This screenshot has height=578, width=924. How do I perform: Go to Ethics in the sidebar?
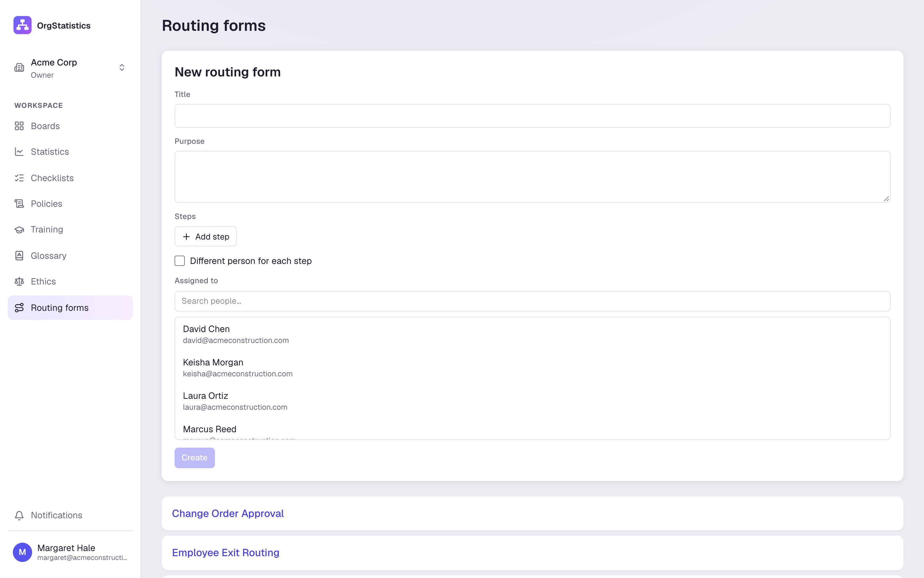pyautogui.click(x=70, y=281)
